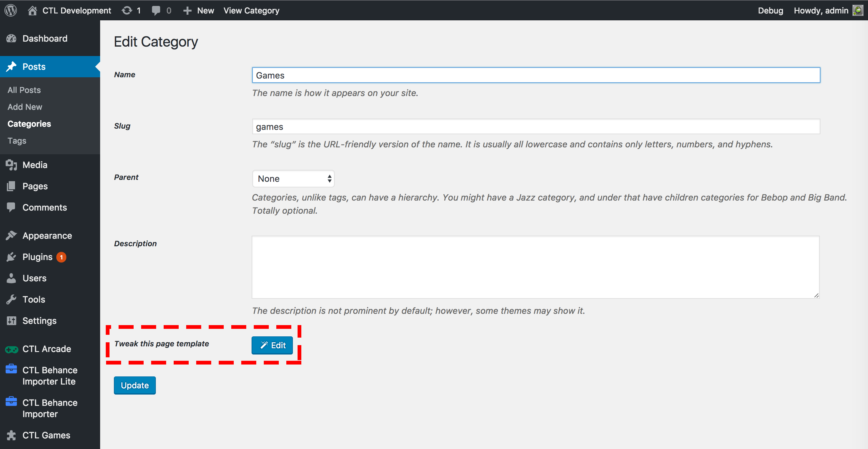The width and height of the screenshot is (868, 449).
Task: Open the comments bubble icon in admin bar
Action: tap(156, 10)
